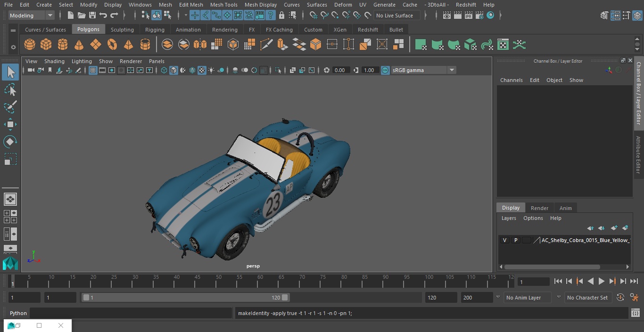
Task: Redo the action with the arrow icon
Action: pos(114,16)
